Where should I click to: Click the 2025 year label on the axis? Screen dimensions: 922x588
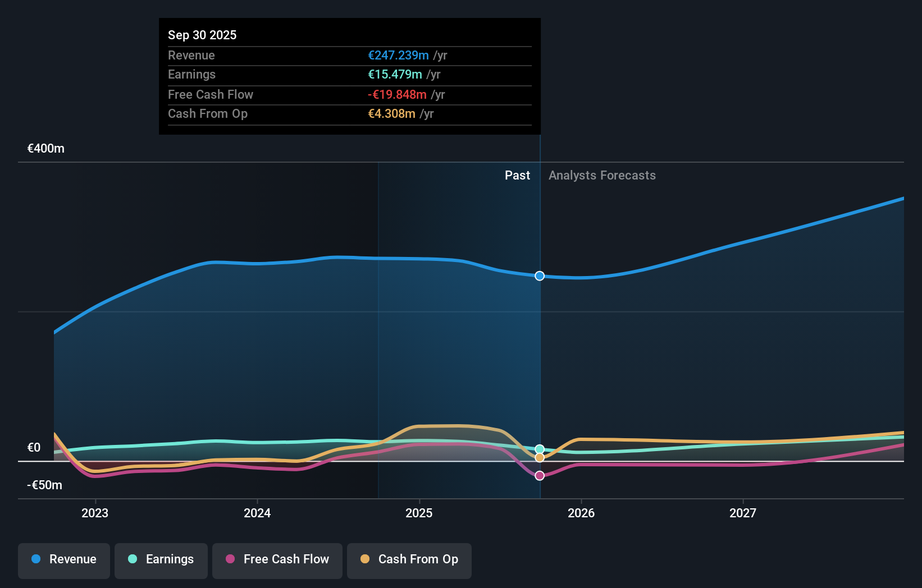pos(419,512)
